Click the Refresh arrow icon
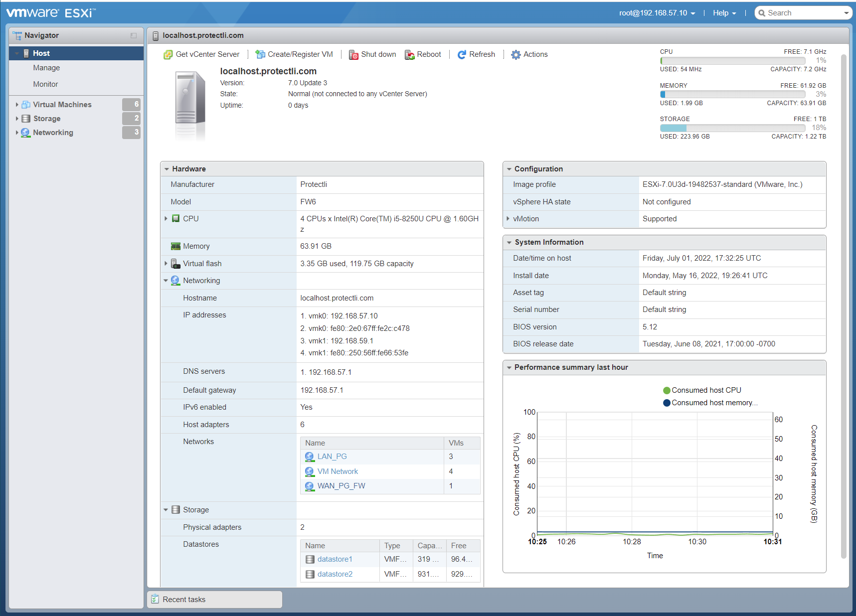856x616 pixels. (462, 55)
